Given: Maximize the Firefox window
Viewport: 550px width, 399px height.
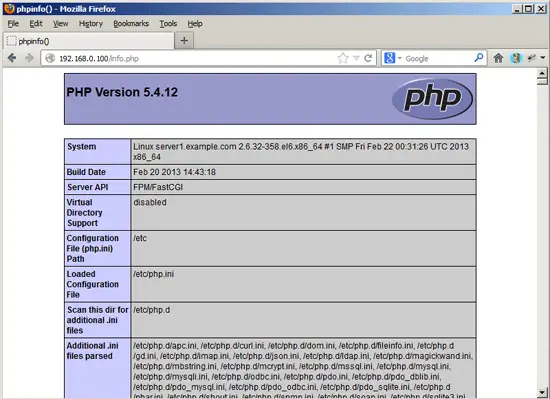Looking at the screenshot, I should 529,9.
